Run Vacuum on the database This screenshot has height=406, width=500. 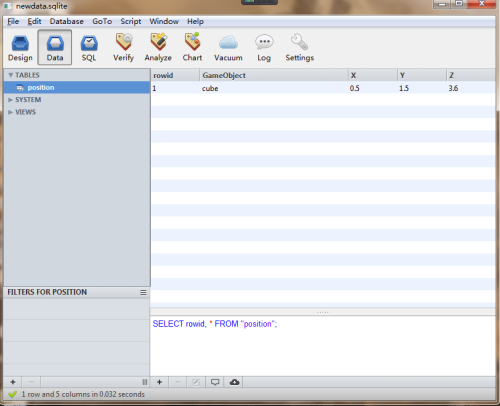228,48
